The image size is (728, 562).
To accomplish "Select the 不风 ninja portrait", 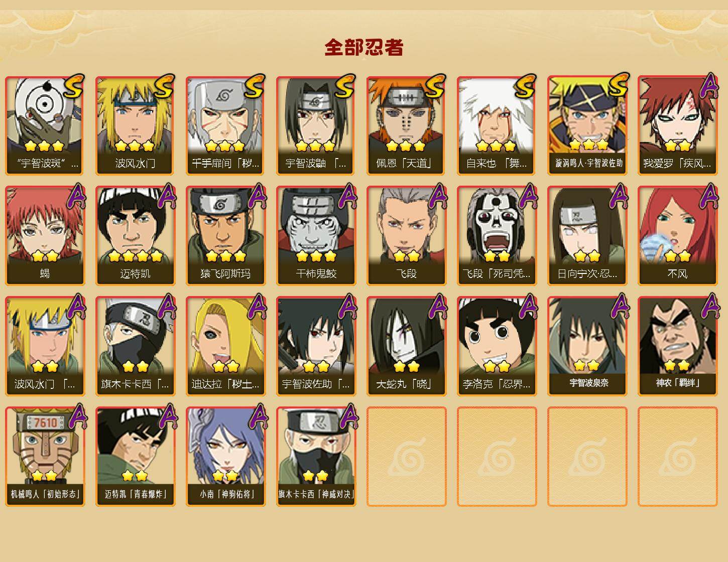I will pos(677,236).
